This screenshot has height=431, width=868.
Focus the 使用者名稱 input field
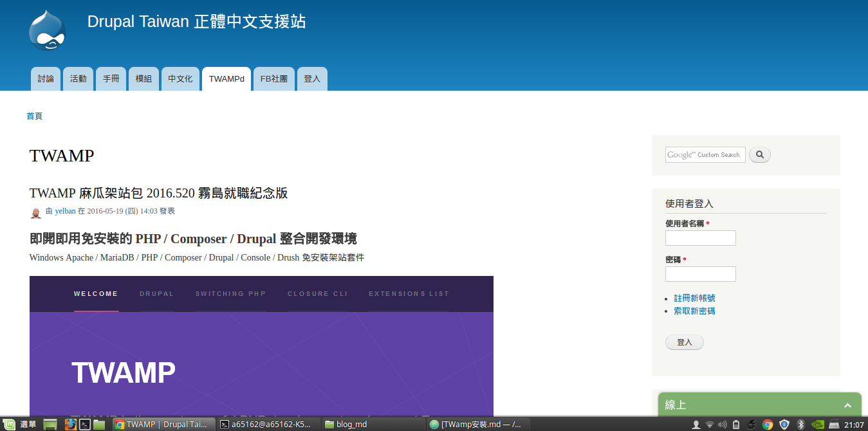coord(701,238)
